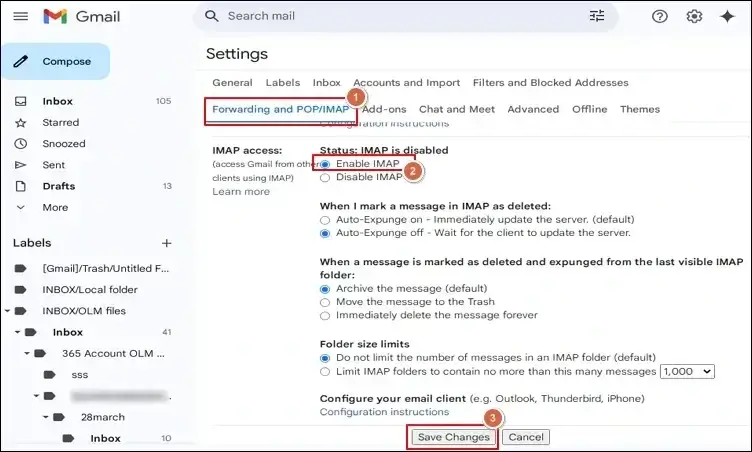
Task: Open the Configuration instructions link
Action: [384, 412]
